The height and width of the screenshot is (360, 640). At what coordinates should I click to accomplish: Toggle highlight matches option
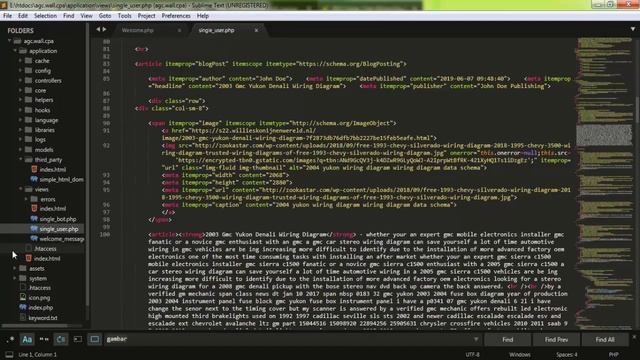point(94,339)
